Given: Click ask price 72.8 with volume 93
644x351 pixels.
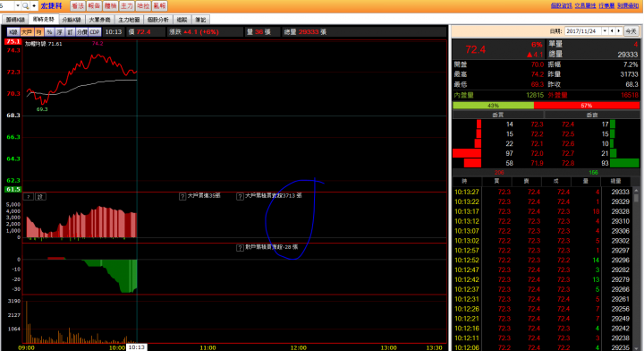Looking at the screenshot, I should (568, 164).
